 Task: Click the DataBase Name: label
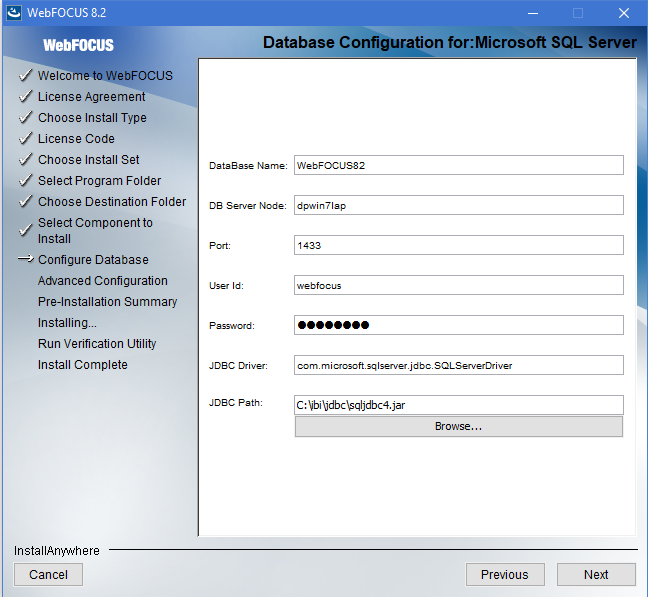248,166
